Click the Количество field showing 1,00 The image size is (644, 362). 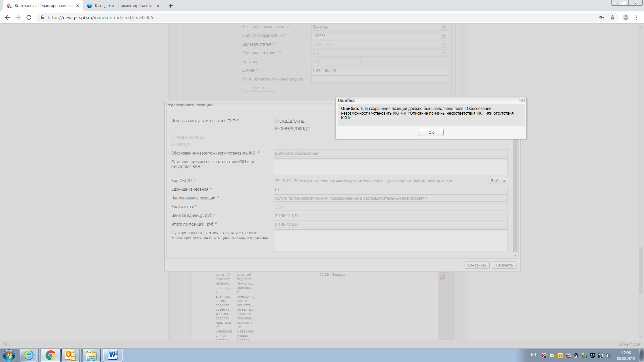point(390,207)
